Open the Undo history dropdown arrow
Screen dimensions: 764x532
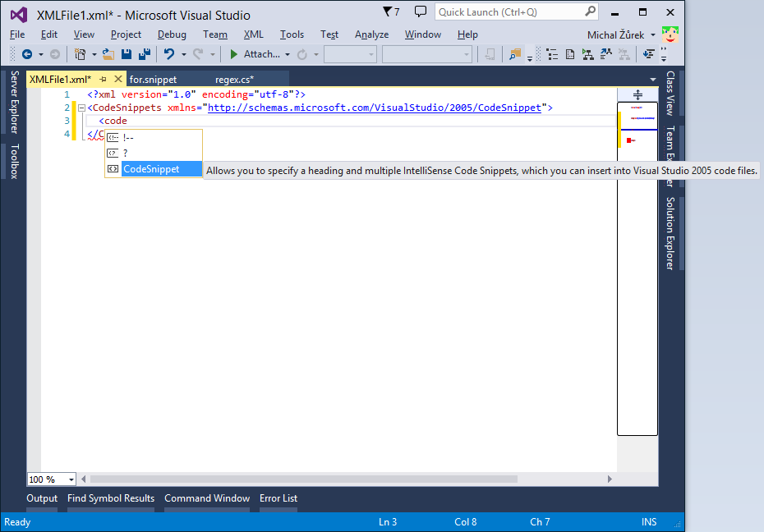click(x=182, y=55)
